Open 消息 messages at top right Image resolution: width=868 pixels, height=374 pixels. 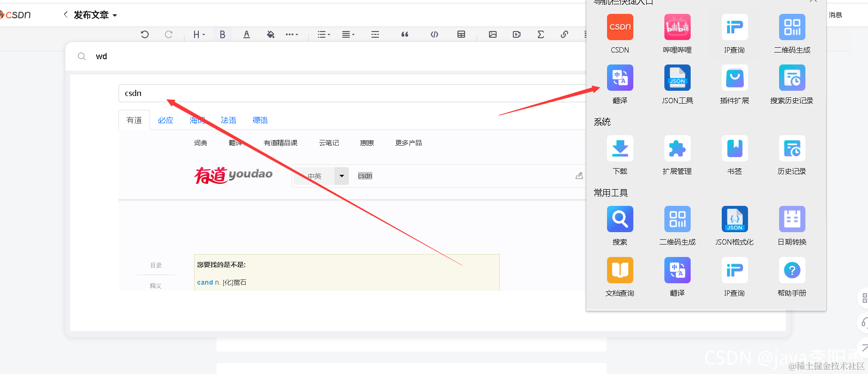click(835, 15)
